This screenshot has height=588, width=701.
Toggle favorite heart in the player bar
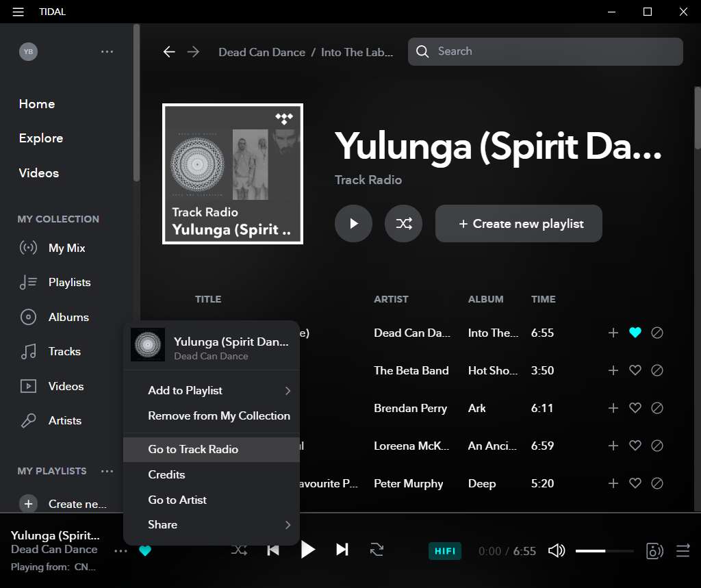click(145, 551)
